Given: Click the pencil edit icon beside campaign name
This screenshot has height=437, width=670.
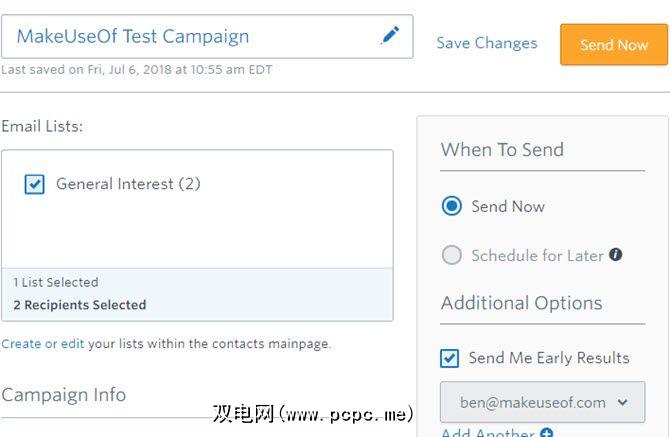Looking at the screenshot, I should [390, 36].
